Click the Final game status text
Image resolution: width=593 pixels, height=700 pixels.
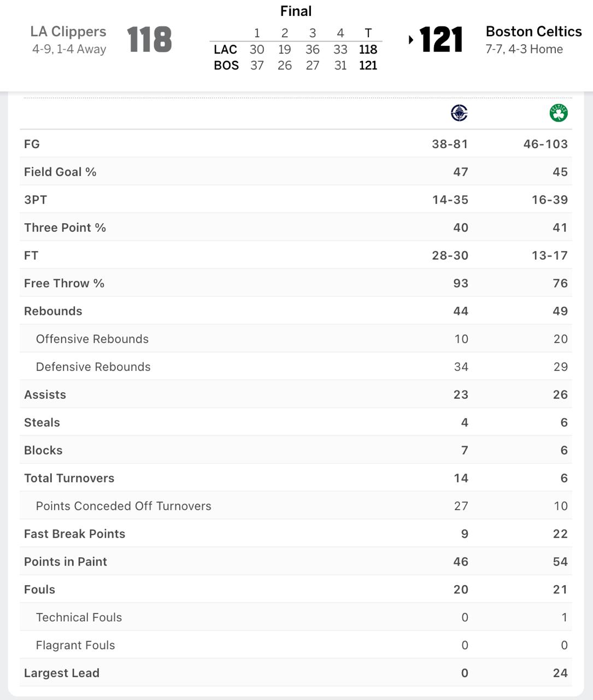(296, 11)
